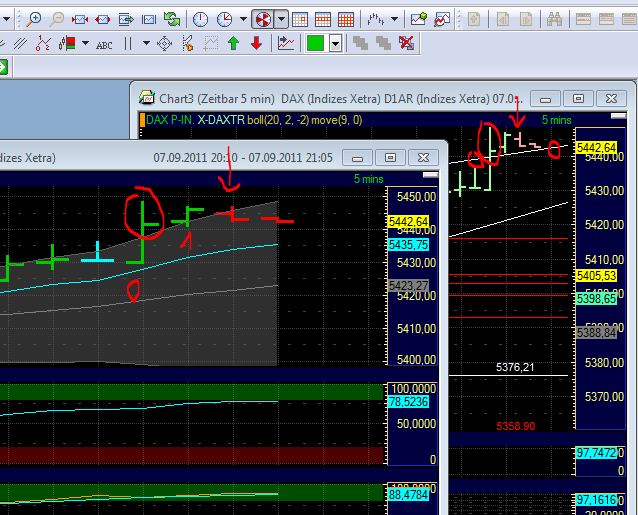This screenshot has width=638, height=515.
Task: Click the scissors cut-line tool
Action: (187, 43)
